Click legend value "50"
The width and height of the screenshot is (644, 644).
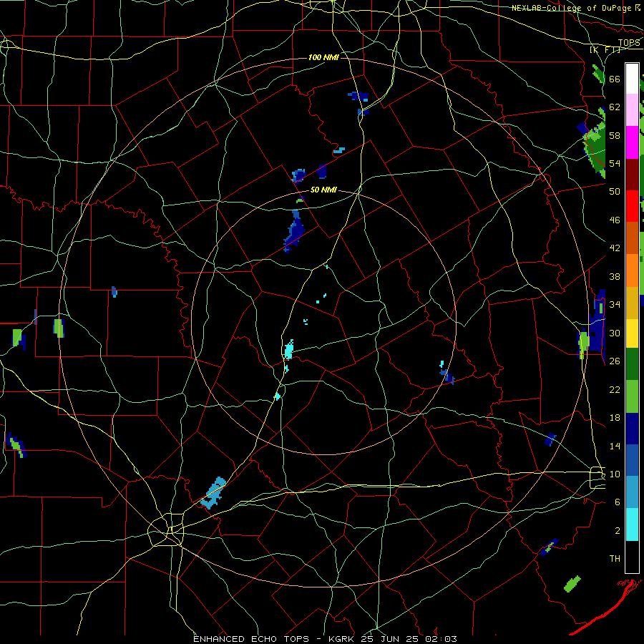tap(615, 192)
